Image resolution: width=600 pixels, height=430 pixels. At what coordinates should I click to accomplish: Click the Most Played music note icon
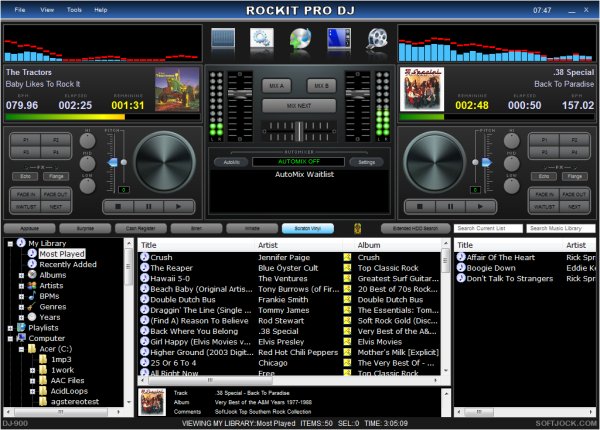point(32,253)
